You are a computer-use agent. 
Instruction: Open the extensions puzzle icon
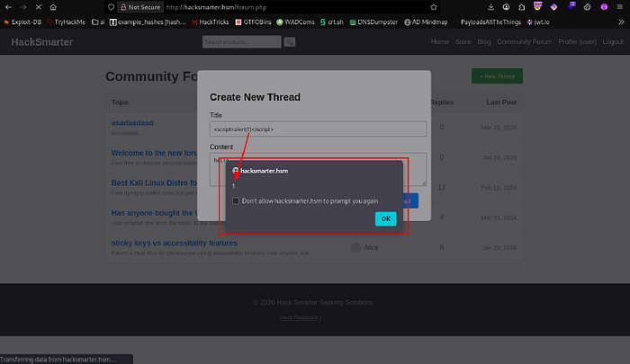(521, 7)
